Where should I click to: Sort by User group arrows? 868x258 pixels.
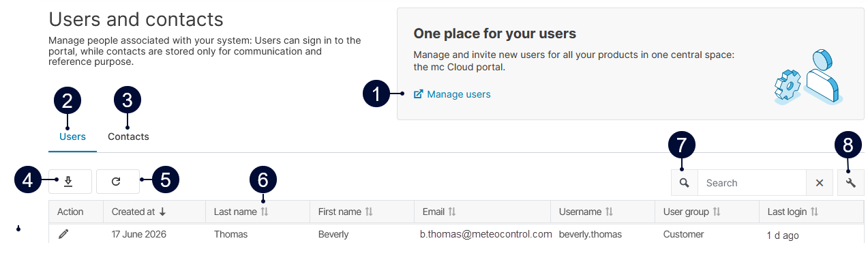(x=717, y=212)
